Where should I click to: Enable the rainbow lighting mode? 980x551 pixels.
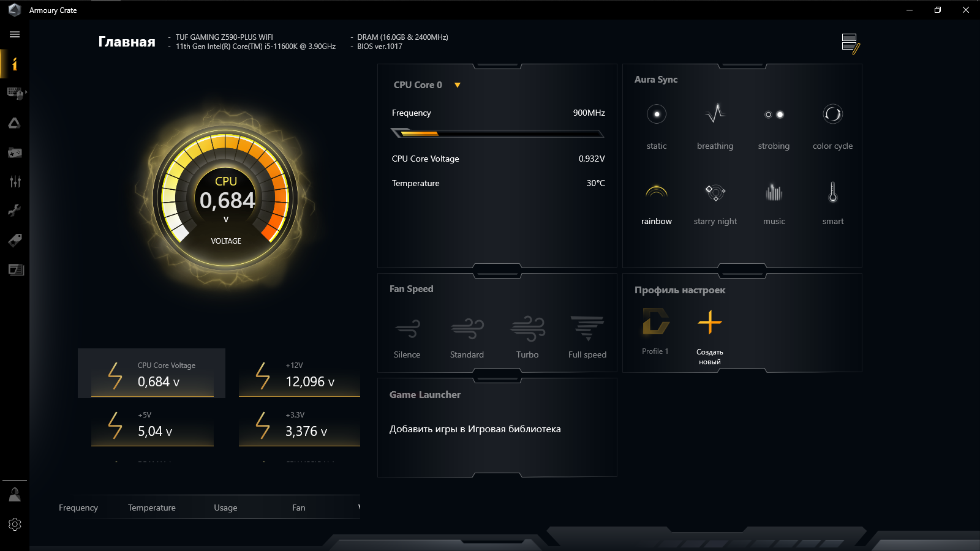coord(656,203)
